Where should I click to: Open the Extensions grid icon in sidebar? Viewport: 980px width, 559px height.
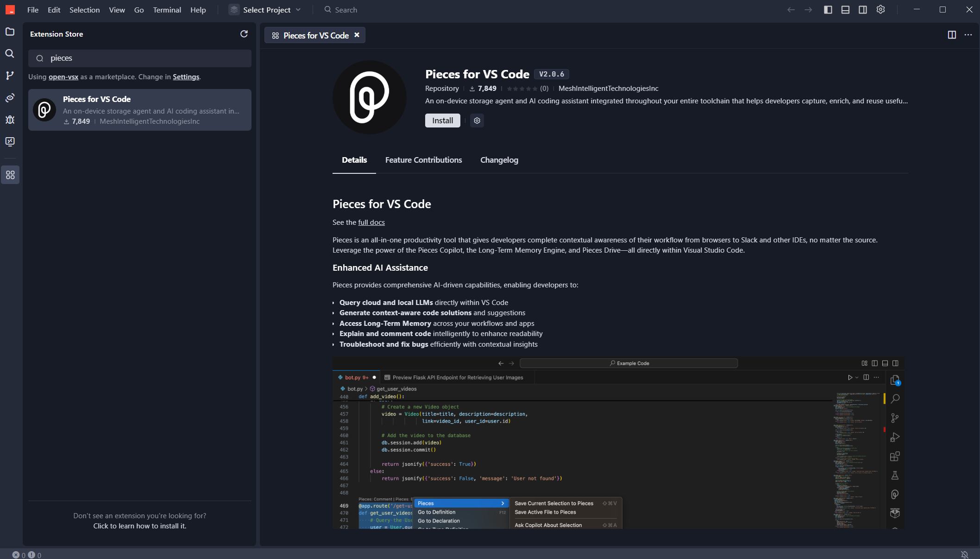[10, 175]
